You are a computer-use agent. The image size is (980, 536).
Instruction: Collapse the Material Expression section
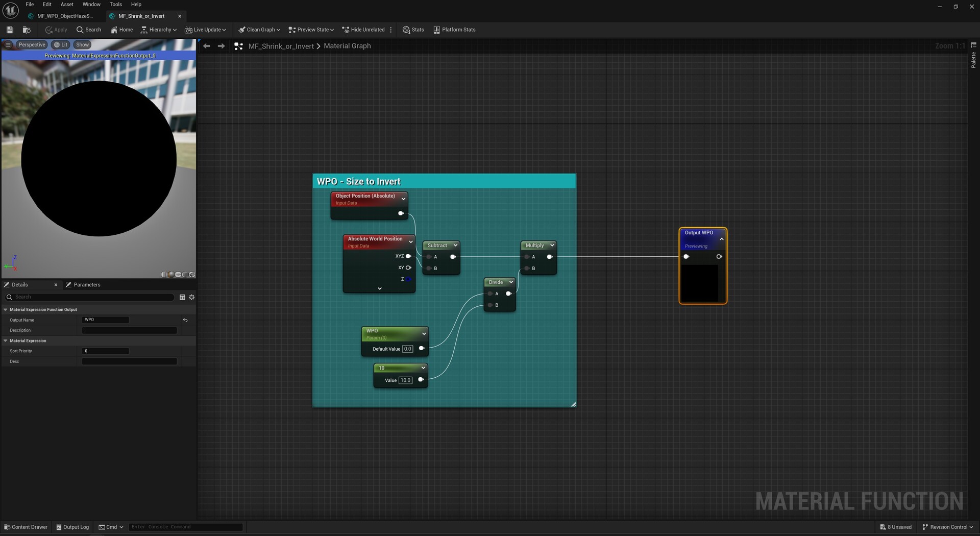point(6,340)
